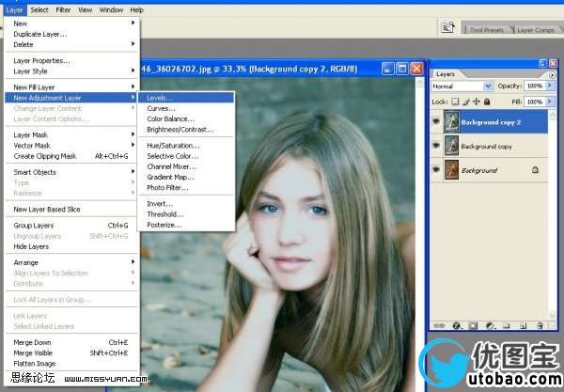The width and height of the screenshot is (564, 392).
Task: Choose Brightness/Contrast adjustment layer
Action: point(186,130)
